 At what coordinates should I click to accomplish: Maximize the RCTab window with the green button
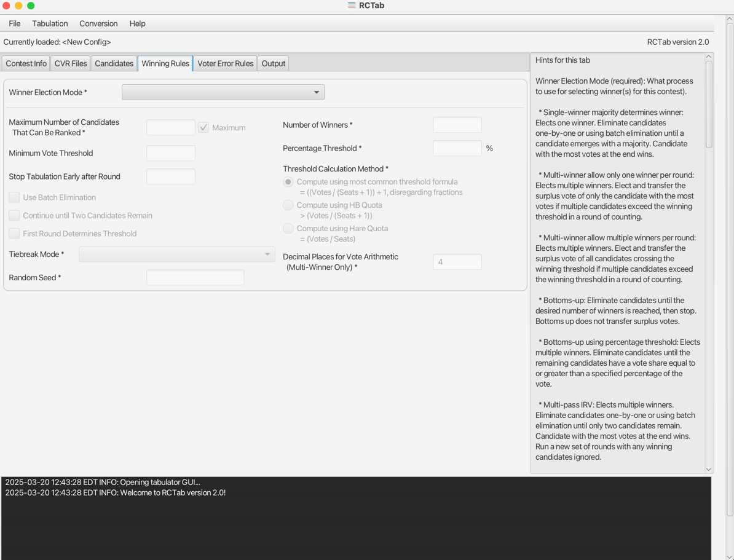click(x=31, y=6)
